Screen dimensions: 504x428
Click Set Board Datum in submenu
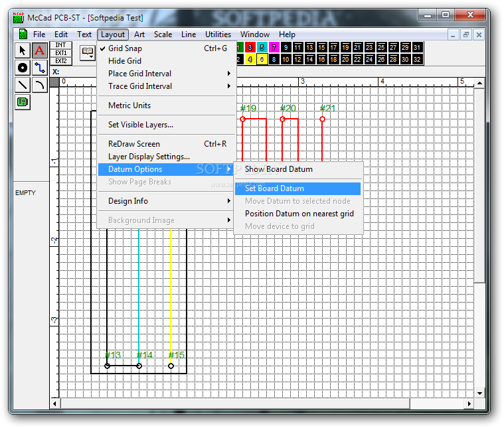(x=298, y=188)
